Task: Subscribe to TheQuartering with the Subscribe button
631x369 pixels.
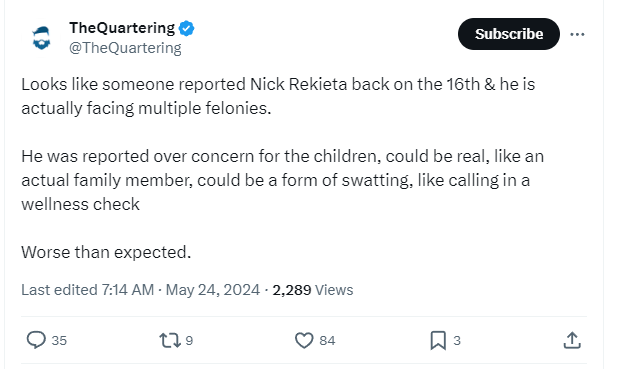Action: [509, 34]
